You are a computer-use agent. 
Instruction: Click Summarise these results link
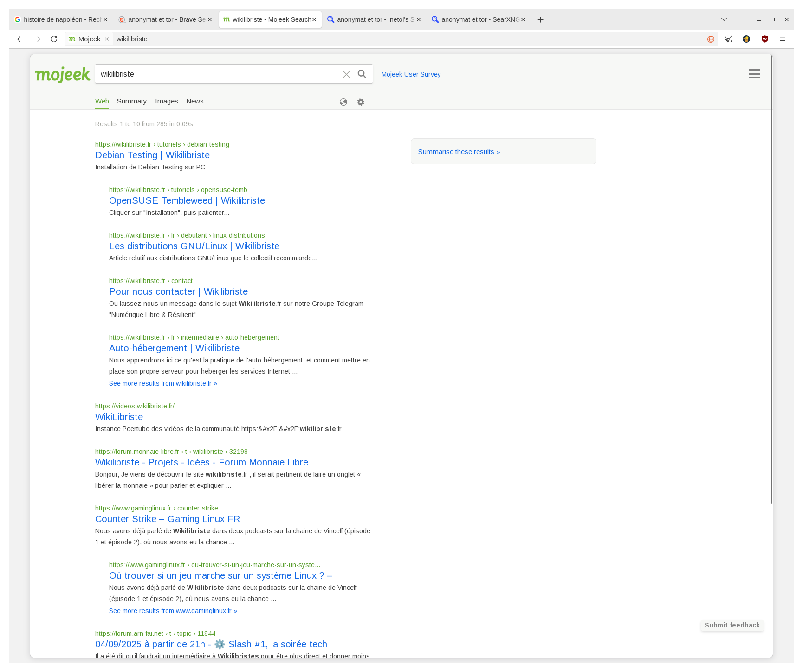[459, 151]
